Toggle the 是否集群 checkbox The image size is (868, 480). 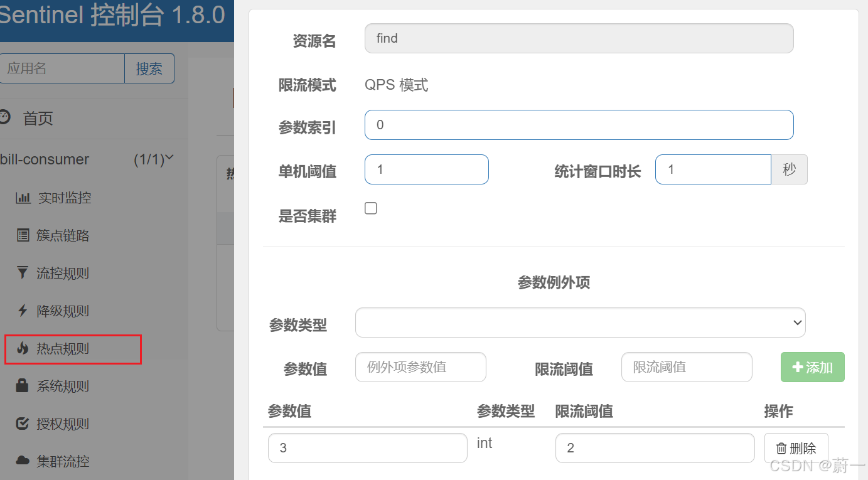click(x=371, y=208)
